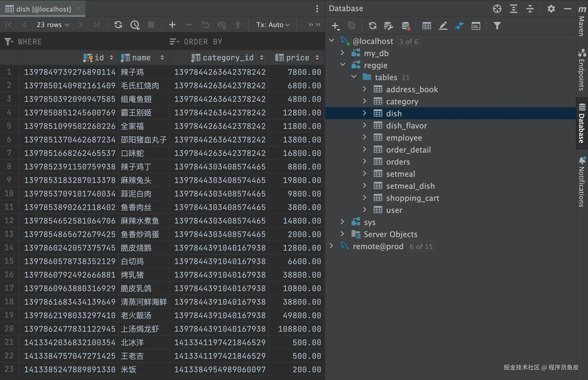Image resolution: width=588 pixels, height=380 pixels.
Task: Click the Deactivate data source icon
Action: click(x=406, y=26)
